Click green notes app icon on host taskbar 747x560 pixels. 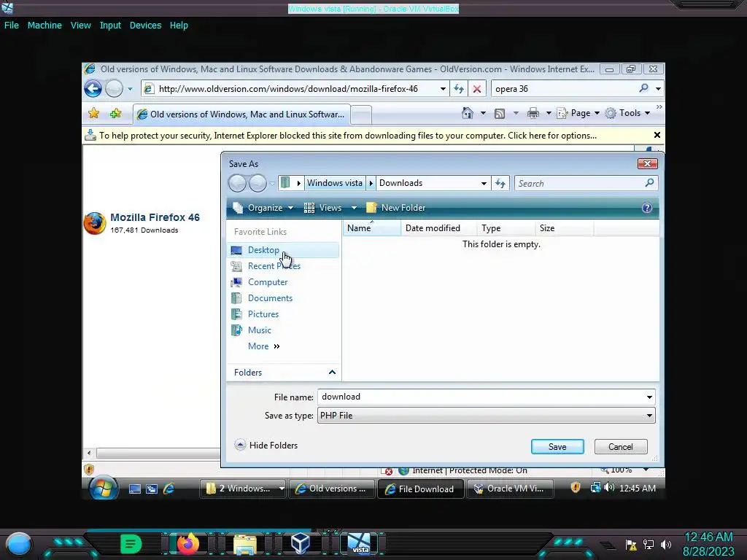[x=131, y=543]
